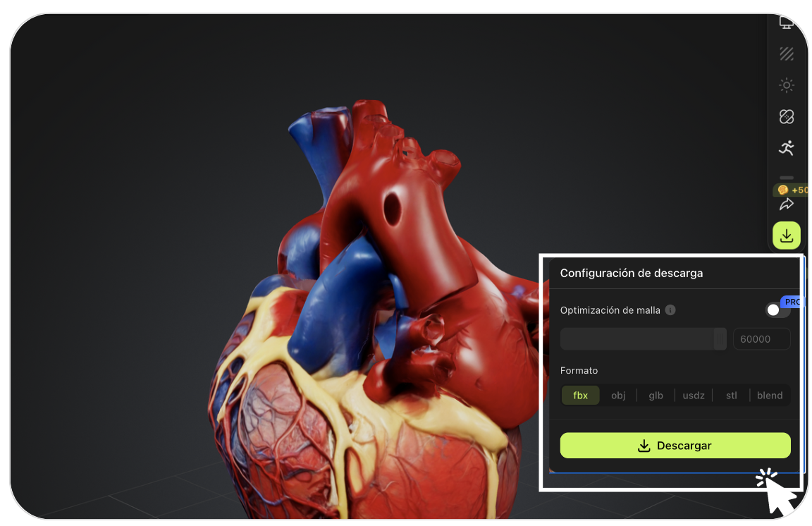This screenshot has height=526, width=812.
Task: Click the monitor display icon in sidebar
Action: click(x=786, y=23)
